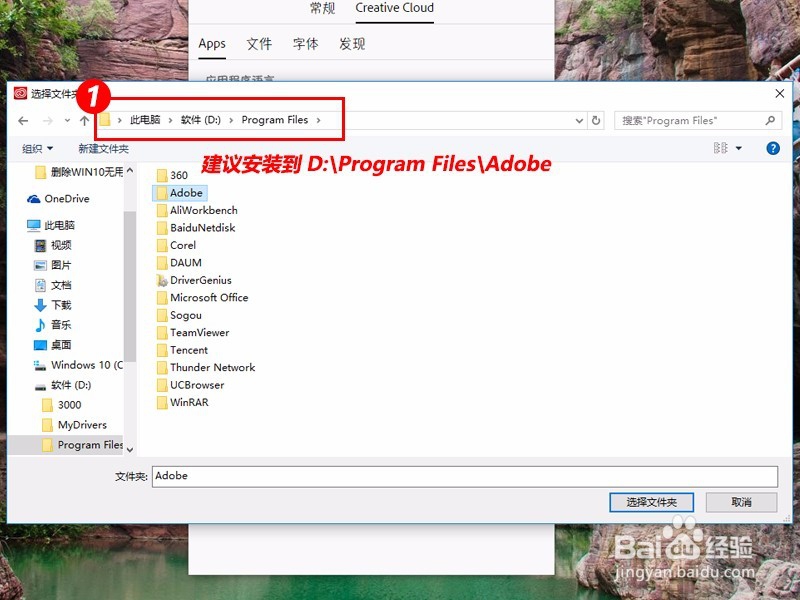Image resolution: width=800 pixels, height=600 pixels.
Task: Click the 选择文件夹 confirm button
Action: [652, 502]
